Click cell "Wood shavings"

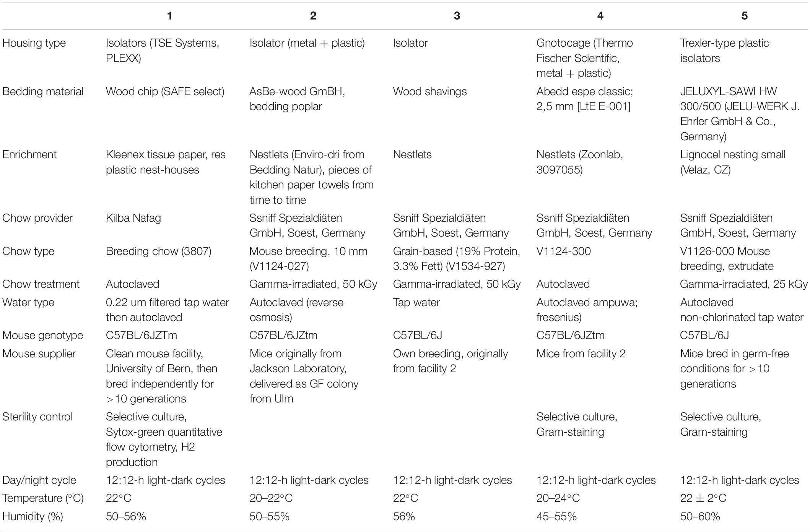(430, 92)
